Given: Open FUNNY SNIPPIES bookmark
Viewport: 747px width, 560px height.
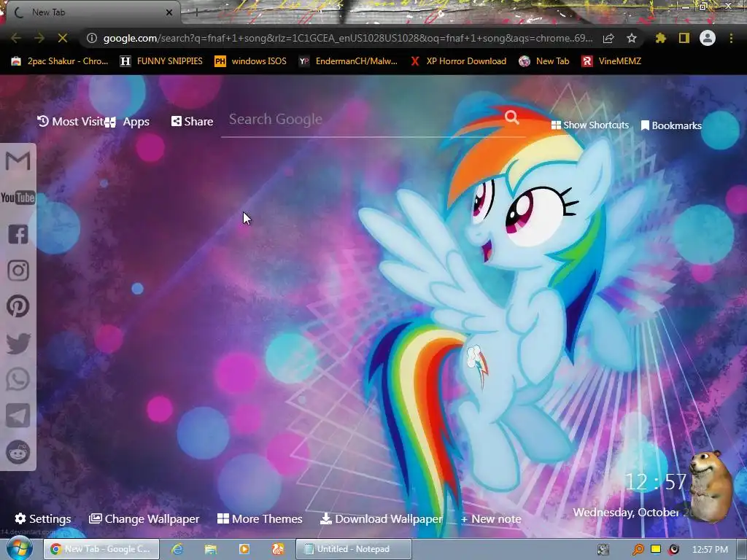Looking at the screenshot, I should [161, 61].
